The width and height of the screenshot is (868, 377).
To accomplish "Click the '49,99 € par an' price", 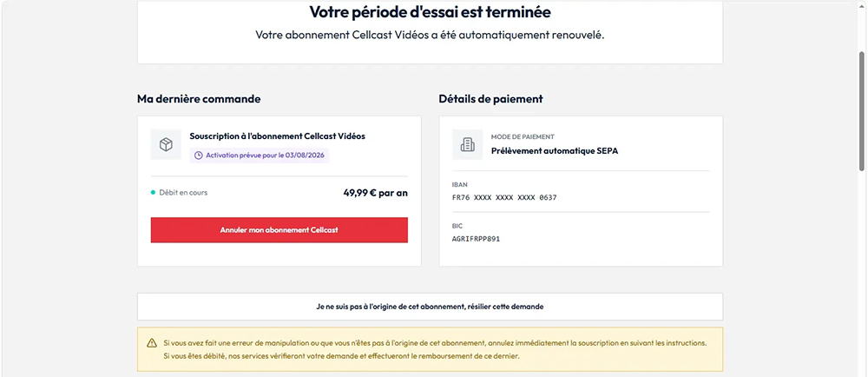I will click(375, 193).
